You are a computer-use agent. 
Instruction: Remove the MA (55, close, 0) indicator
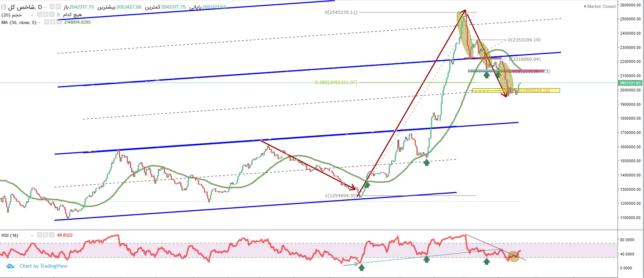[59, 22]
